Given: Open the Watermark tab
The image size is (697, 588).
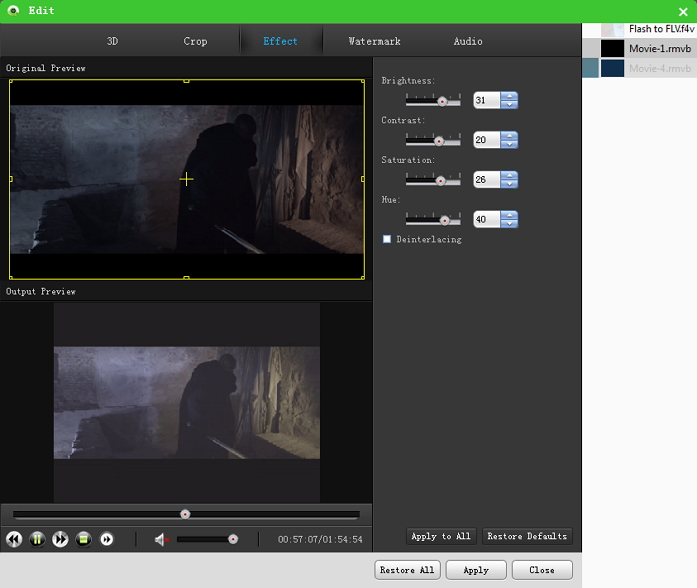Looking at the screenshot, I should click(x=374, y=41).
